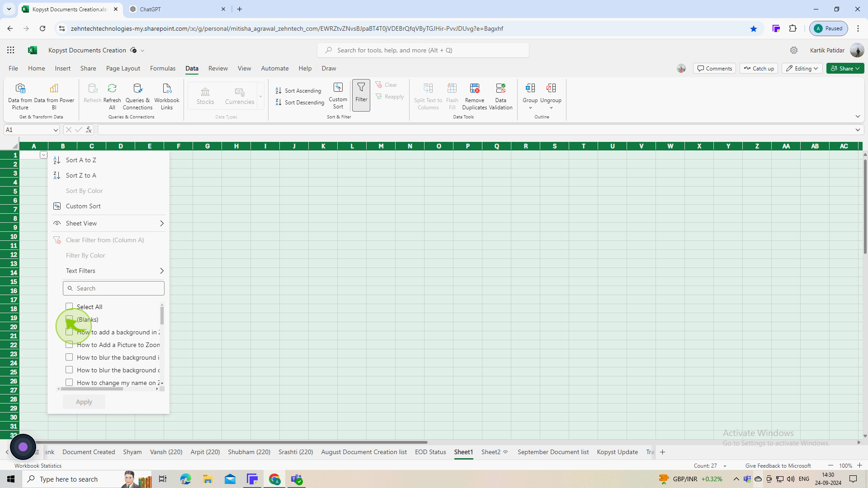Open Custom Sort from ribbon
Viewport: 868px width, 488px height.
(338, 96)
